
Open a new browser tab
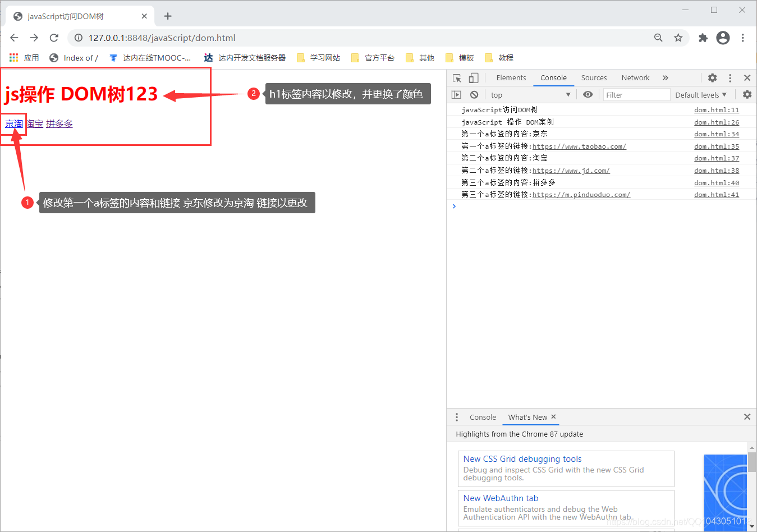[x=168, y=16]
